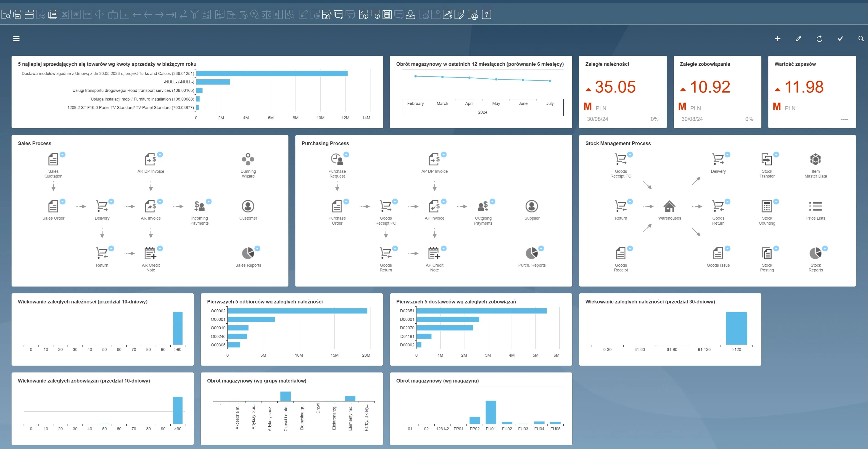
Task: Click the July point on turnover line chart
Action: [550, 81]
